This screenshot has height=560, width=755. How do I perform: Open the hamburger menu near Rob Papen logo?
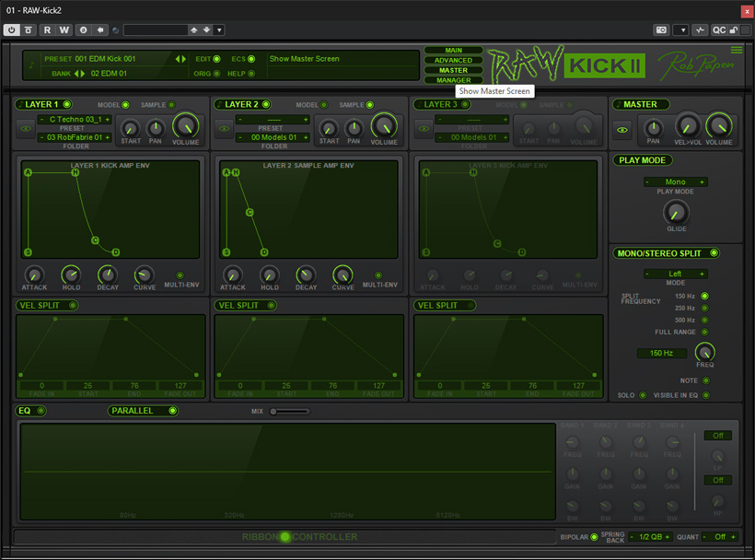tap(737, 50)
